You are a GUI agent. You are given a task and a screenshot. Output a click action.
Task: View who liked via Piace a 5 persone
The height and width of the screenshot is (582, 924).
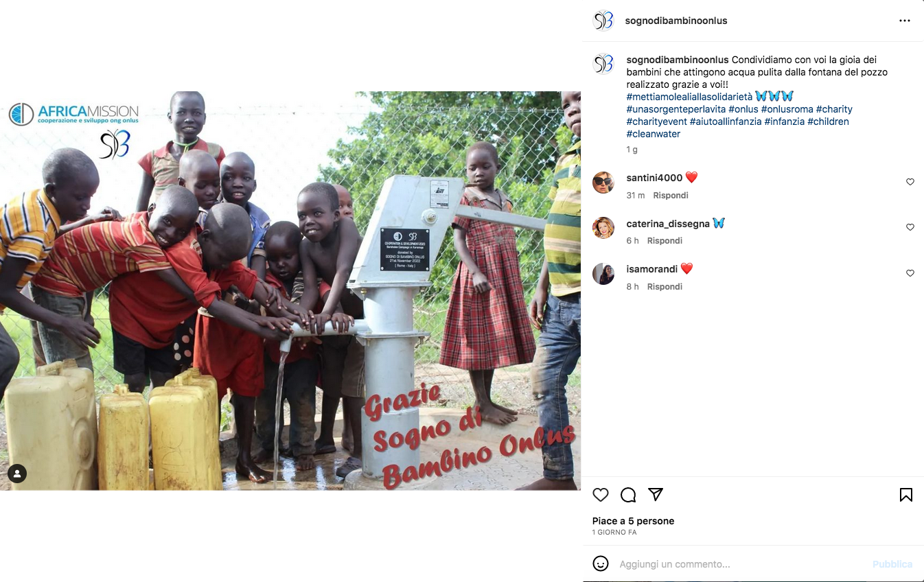tap(634, 521)
